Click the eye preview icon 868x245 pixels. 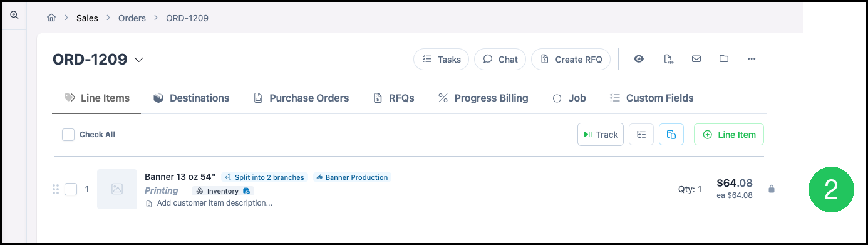639,59
